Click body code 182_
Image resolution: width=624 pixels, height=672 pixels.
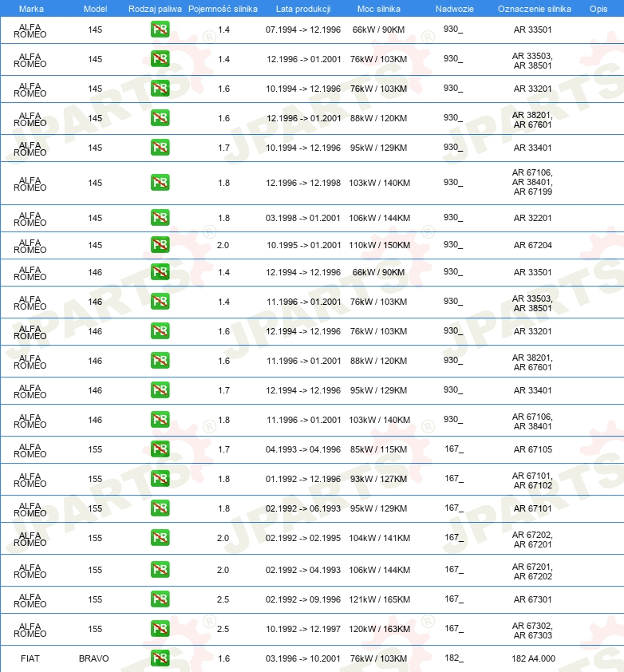[x=453, y=658]
